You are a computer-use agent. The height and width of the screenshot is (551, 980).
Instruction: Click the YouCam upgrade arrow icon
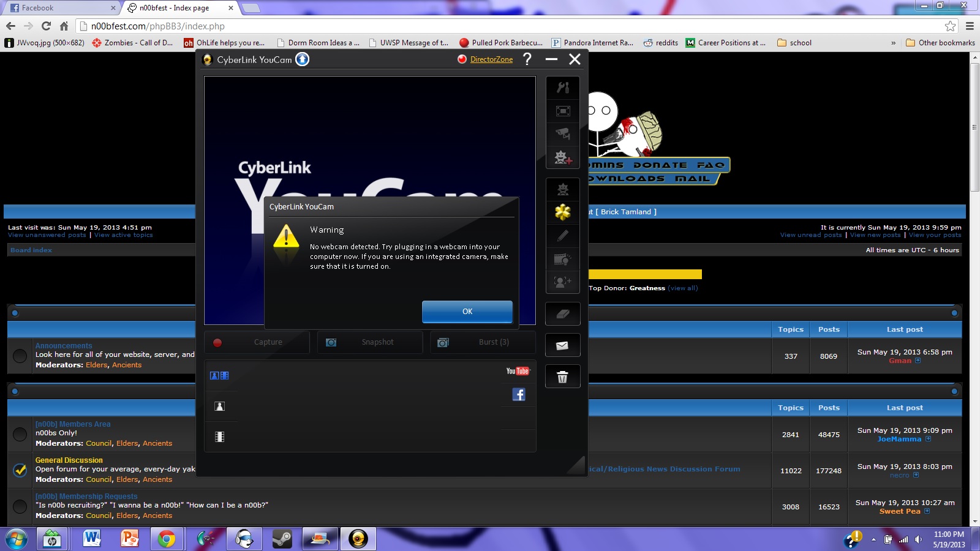(x=303, y=59)
